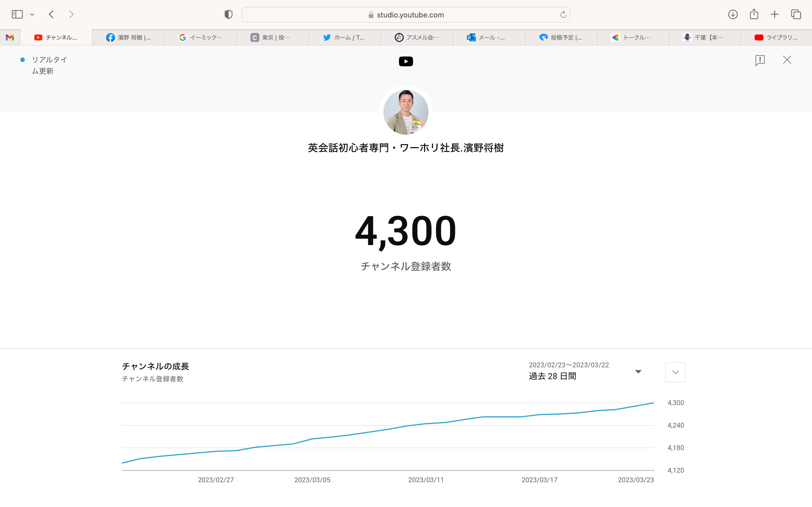Switch to the Twitter ホーム tab
Image resolution: width=812 pixels, height=507 pixels.
coord(344,37)
